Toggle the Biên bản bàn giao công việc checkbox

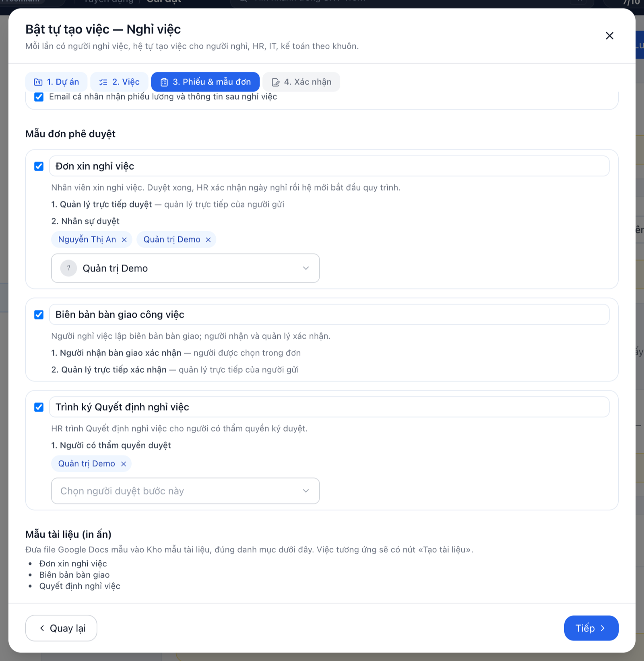coord(39,315)
